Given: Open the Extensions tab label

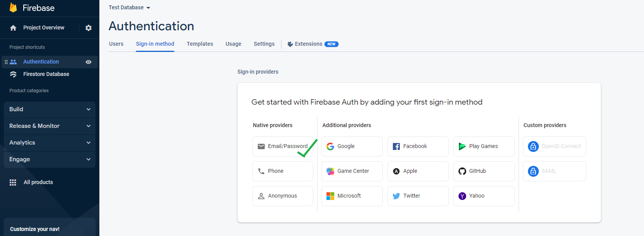Looking at the screenshot, I should pyautogui.click(x=309, y=44).
